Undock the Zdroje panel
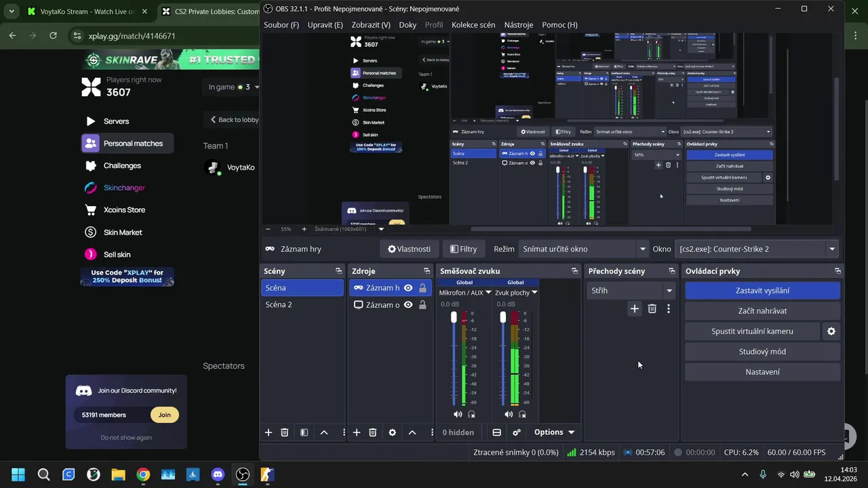868x488 pixels. pos(427,271)
